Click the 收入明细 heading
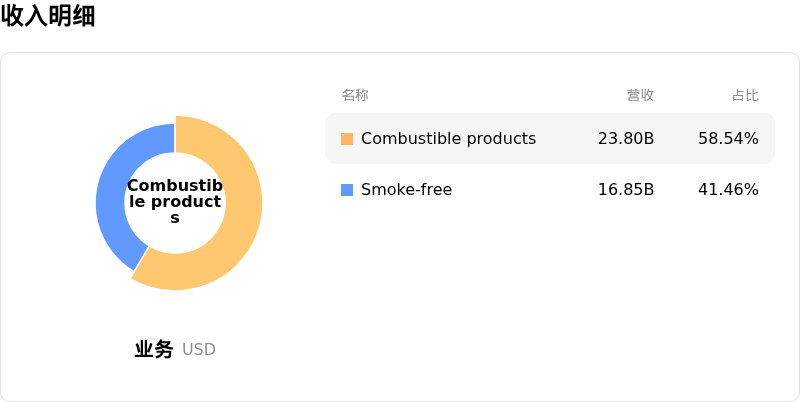This screenshot has width=800, height=402. coord(48,16)
